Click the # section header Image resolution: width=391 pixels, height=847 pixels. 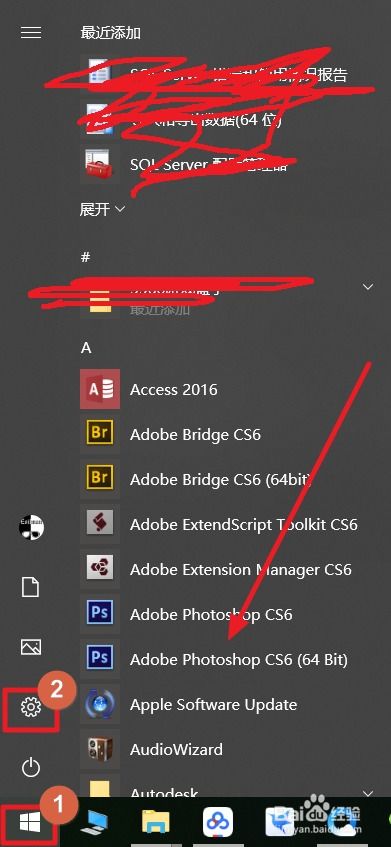85,257
